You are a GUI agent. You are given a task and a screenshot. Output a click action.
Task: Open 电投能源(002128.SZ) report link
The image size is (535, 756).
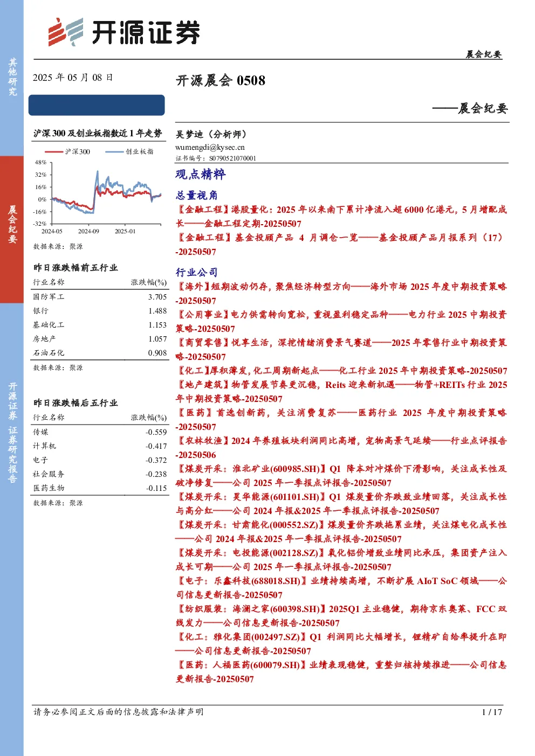(x=341, y=560)
